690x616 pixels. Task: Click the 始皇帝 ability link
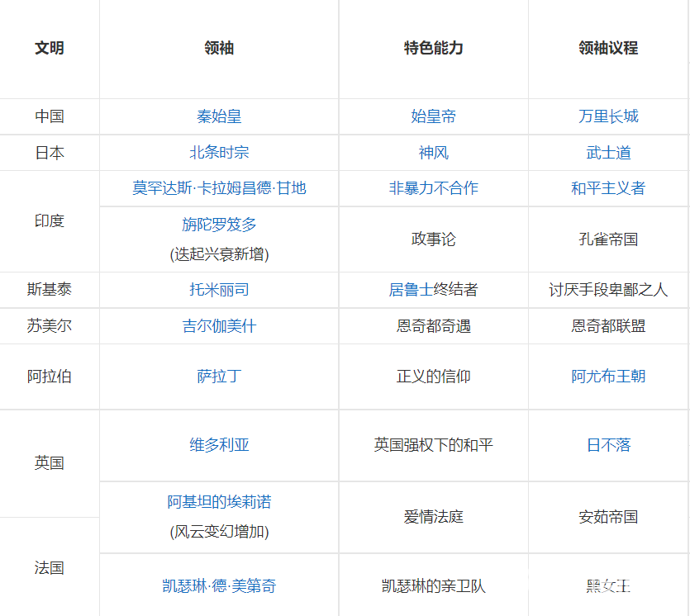[433, 116]
